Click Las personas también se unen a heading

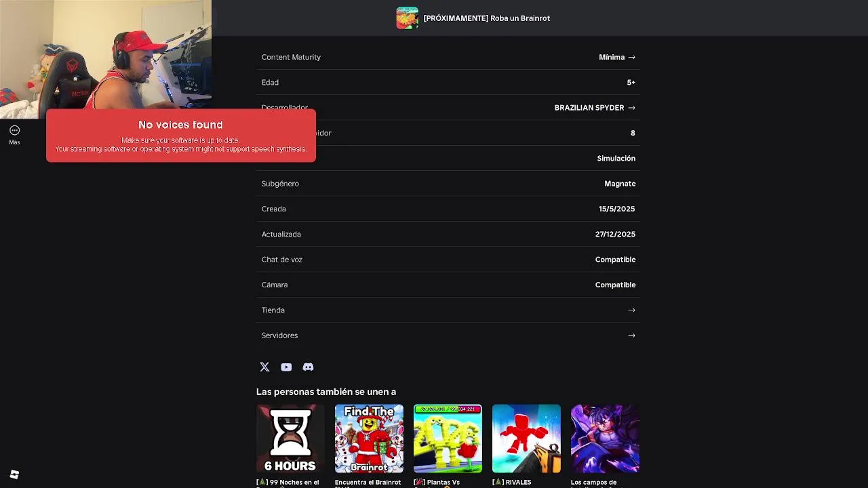[326, 392]
